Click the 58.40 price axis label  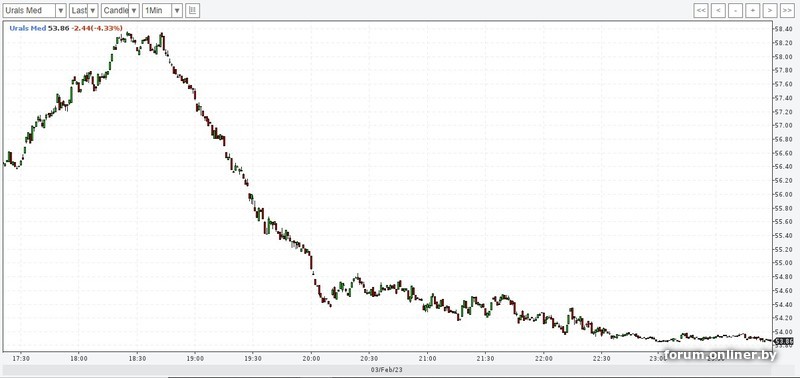[784, 29]
